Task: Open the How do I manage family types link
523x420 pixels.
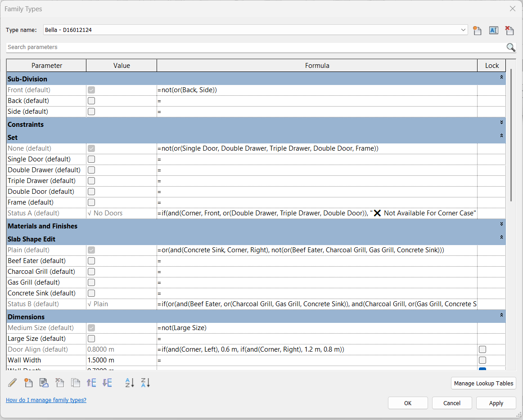Action: (46, 400)
